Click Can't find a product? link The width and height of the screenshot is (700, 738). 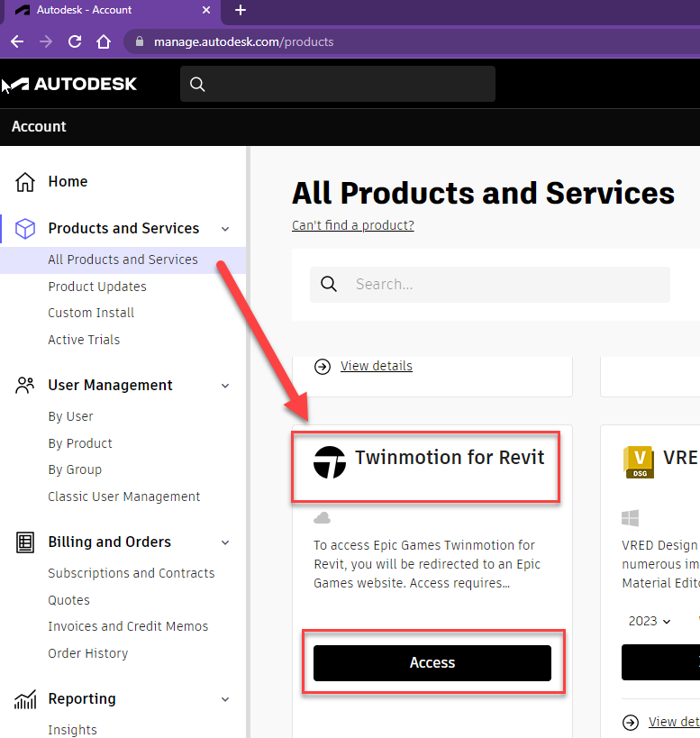point(353,225)
